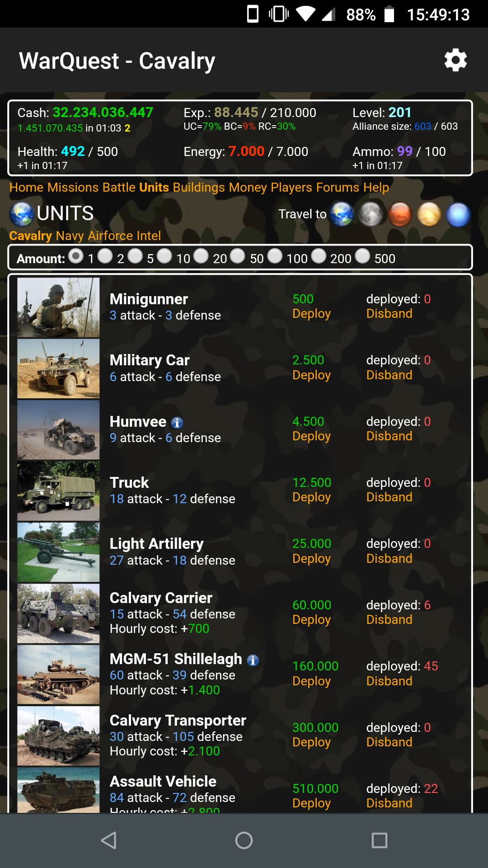Open the Buildings menu
Image resolution: width=488 pixels, height=868 pixels.
click(x=199, y=187)
